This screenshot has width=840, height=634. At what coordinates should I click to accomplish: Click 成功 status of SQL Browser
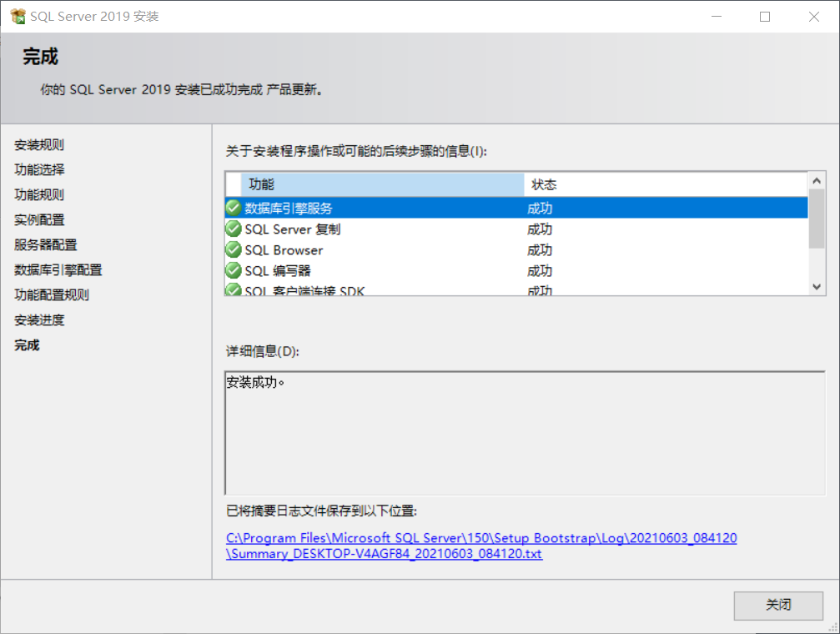540,250
